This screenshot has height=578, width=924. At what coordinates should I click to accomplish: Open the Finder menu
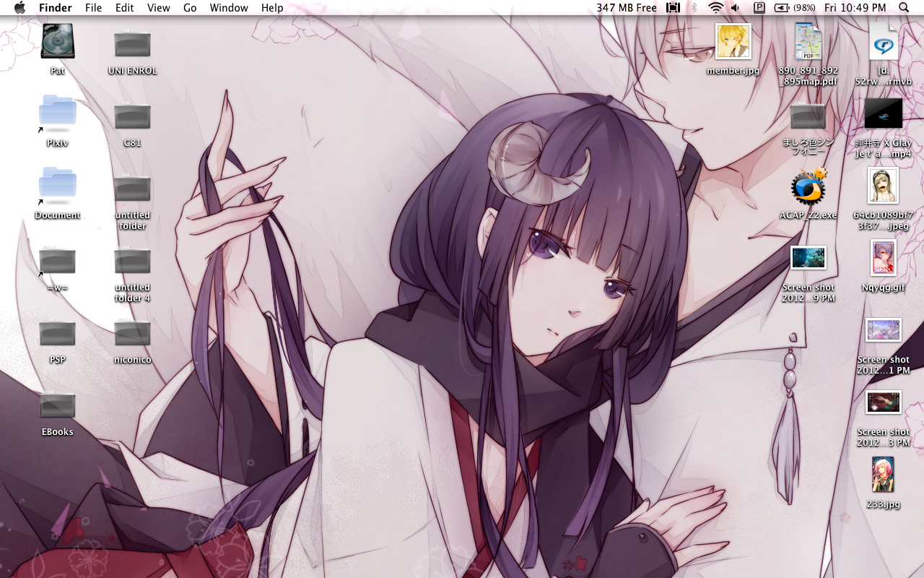pos(56,7)
